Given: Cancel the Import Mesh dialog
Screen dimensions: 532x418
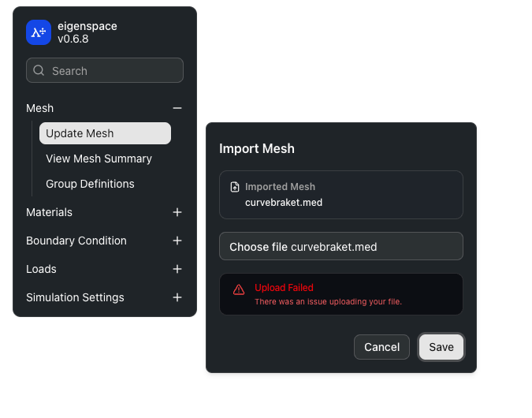Looking at the screenshot, I should pyautogui.click(x=381, y=347).
